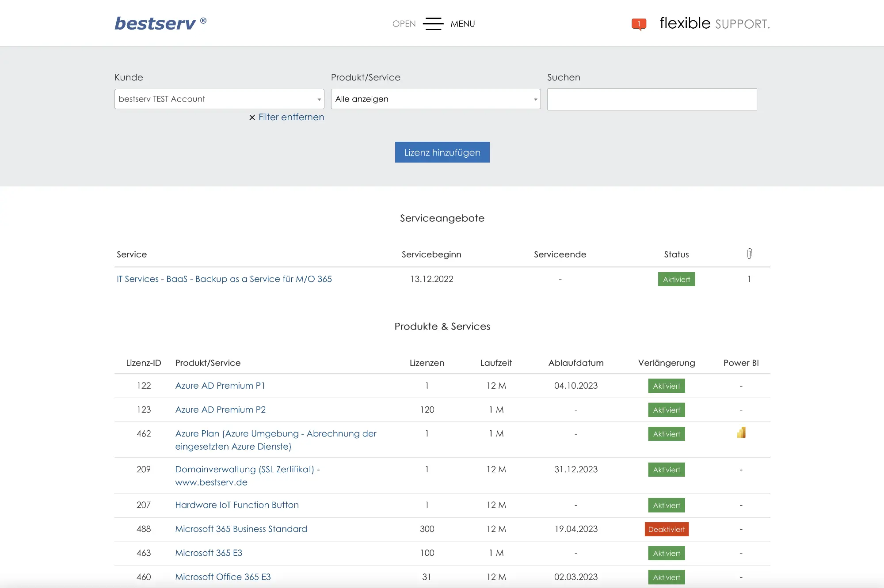Click the Deaktiviert badge for Microsoft 365 Business Standard
This screenshot has height=588, width=884.
[667, 529]
